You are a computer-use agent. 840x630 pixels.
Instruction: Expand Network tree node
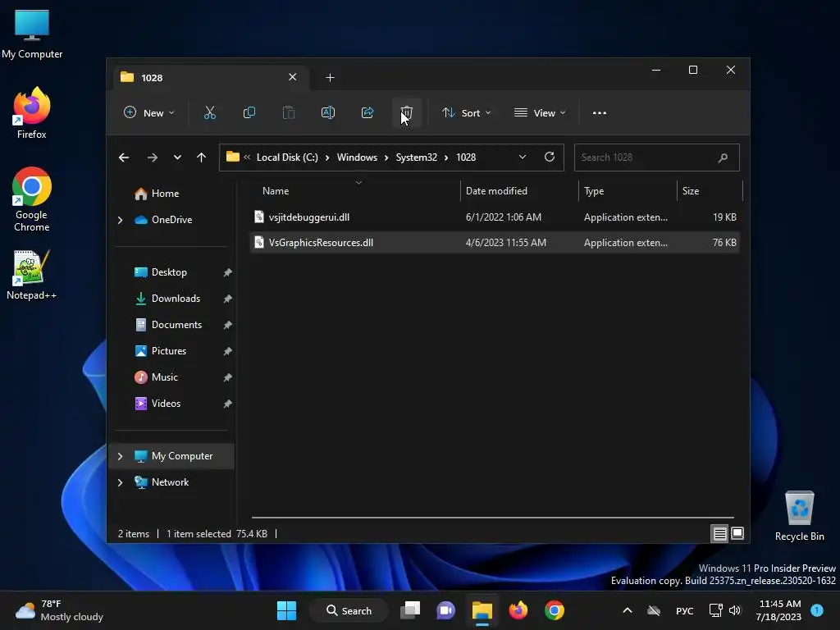pyautogui.click(x=120, y=482)
